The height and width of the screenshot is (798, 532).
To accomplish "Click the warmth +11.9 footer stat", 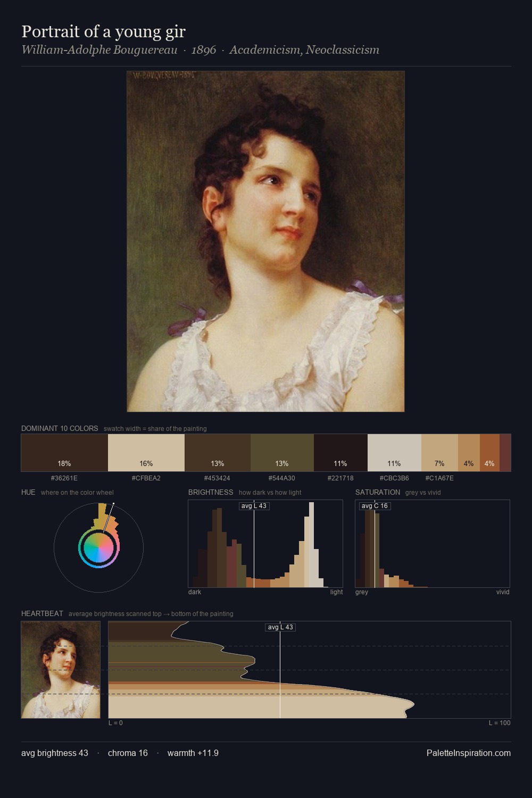I will coord(193,753).
